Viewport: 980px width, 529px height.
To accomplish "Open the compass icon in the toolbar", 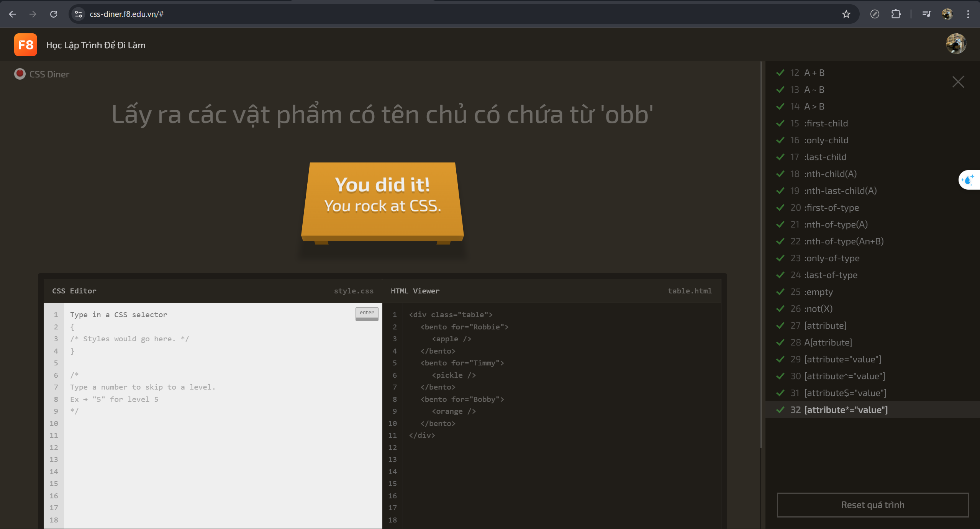I will click(x=875, y=14).
